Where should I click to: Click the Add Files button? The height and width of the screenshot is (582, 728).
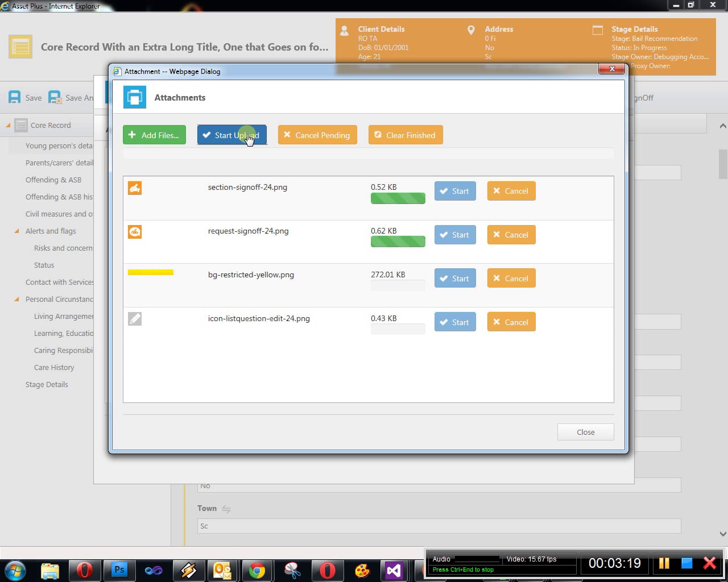[x=154, y=135]
